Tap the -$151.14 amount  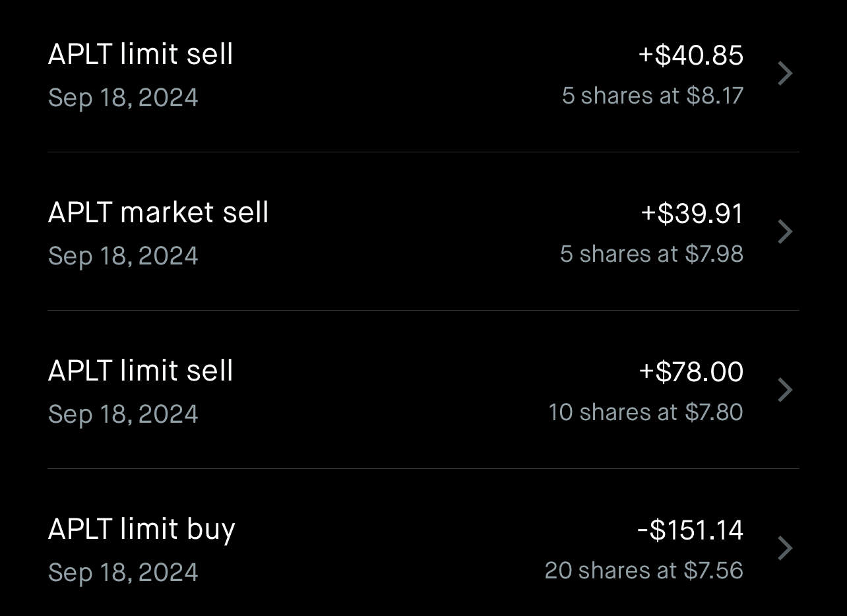tap(690, 530)
